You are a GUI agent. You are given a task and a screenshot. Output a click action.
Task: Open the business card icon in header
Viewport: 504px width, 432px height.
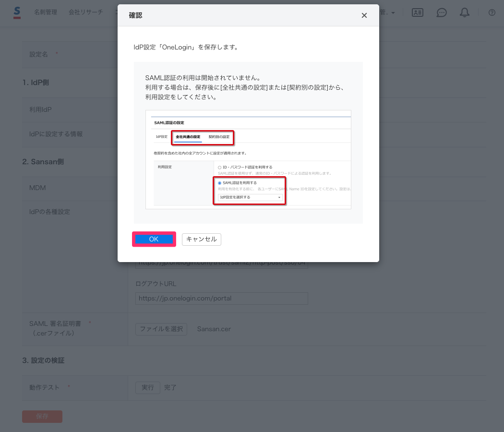click(x=418, y=12)
